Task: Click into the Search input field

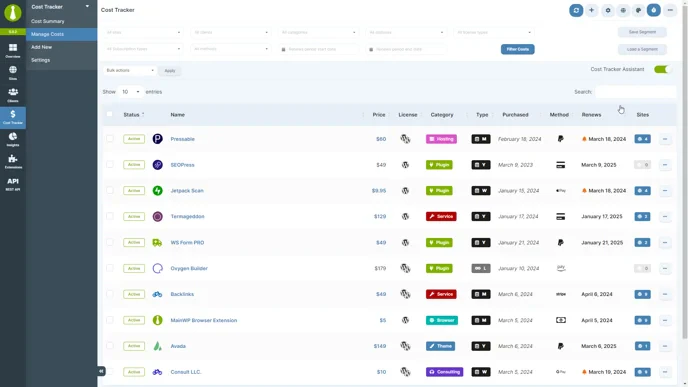Action: point(635,92)
